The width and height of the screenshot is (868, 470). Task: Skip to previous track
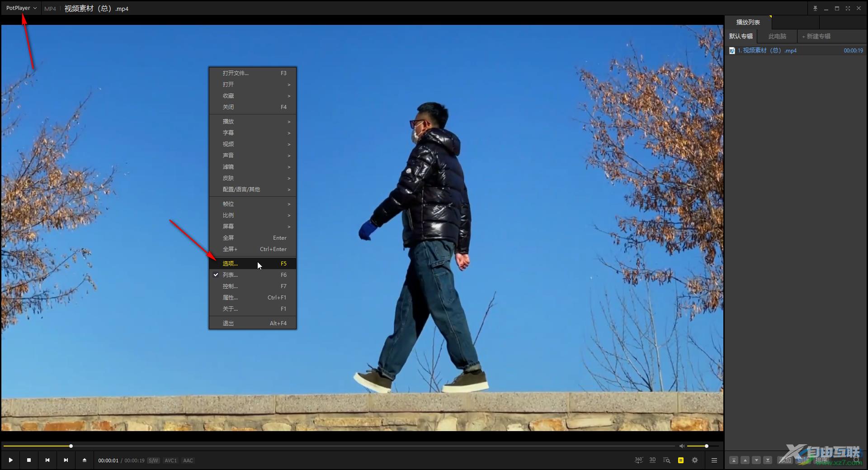(47, 460)
